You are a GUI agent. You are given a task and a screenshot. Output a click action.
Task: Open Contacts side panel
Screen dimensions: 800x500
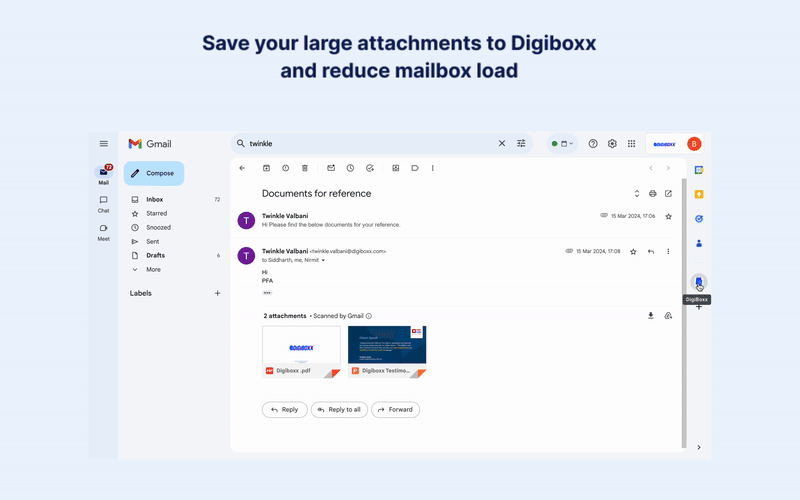[699, 243]
